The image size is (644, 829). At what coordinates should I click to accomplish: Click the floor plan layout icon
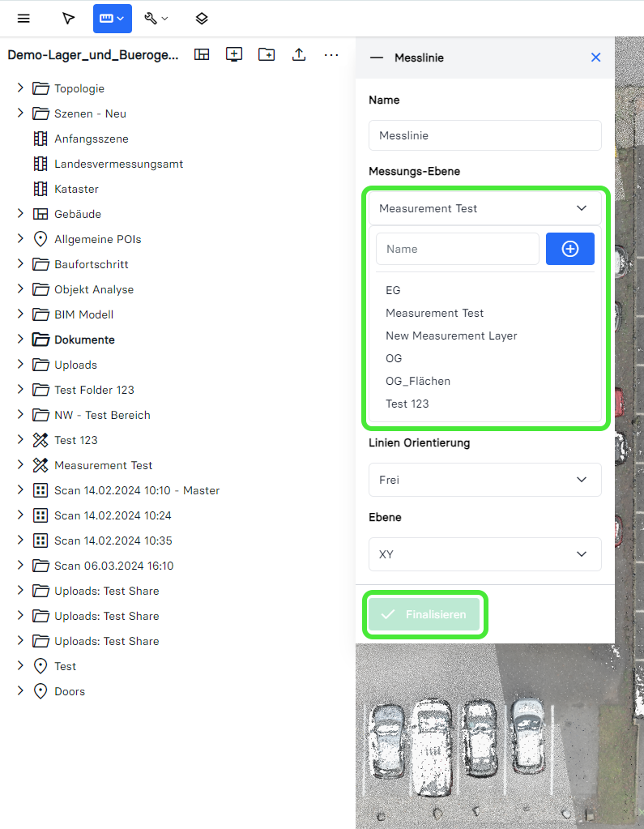pos(202,54)
